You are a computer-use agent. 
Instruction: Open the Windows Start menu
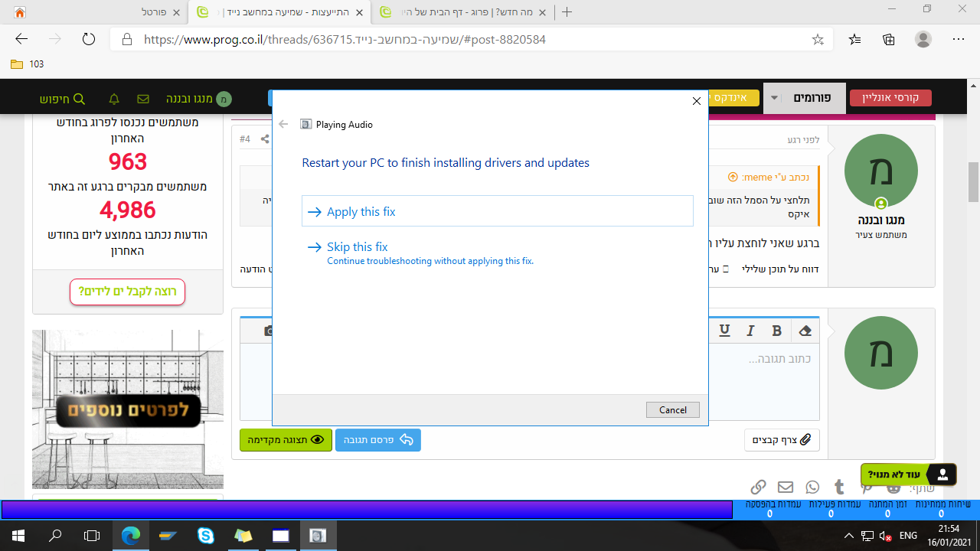pos(18,536)
